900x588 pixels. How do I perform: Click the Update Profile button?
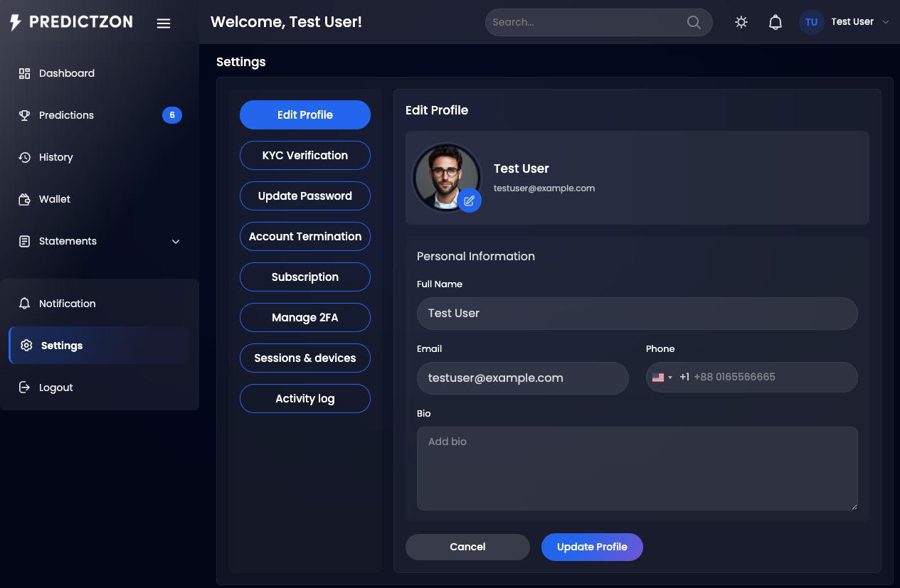(592, 547)
